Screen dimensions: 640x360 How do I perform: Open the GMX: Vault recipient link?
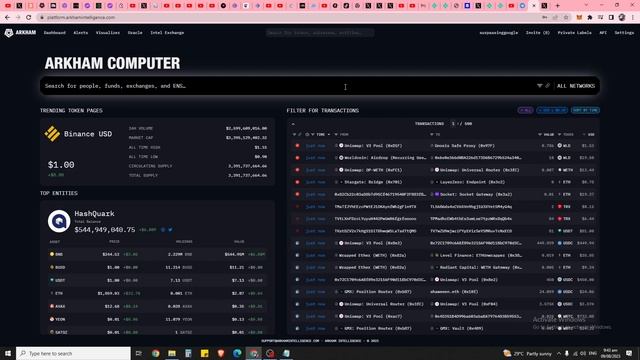461,329
